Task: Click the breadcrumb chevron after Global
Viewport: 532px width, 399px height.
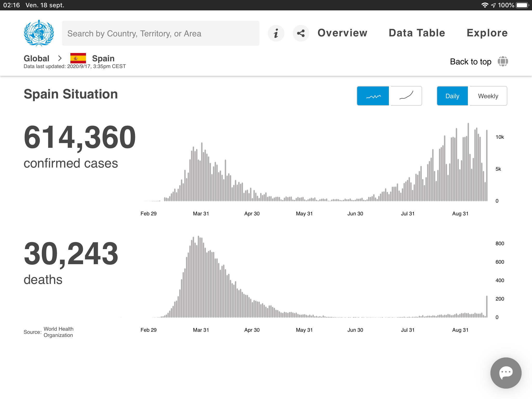Action: coord(60,58)
